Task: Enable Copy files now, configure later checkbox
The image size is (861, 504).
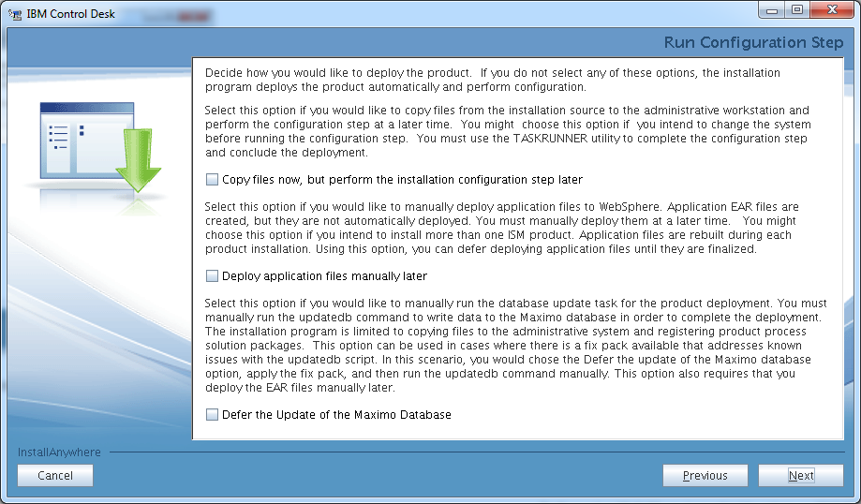Action: (x=212, y=180)
